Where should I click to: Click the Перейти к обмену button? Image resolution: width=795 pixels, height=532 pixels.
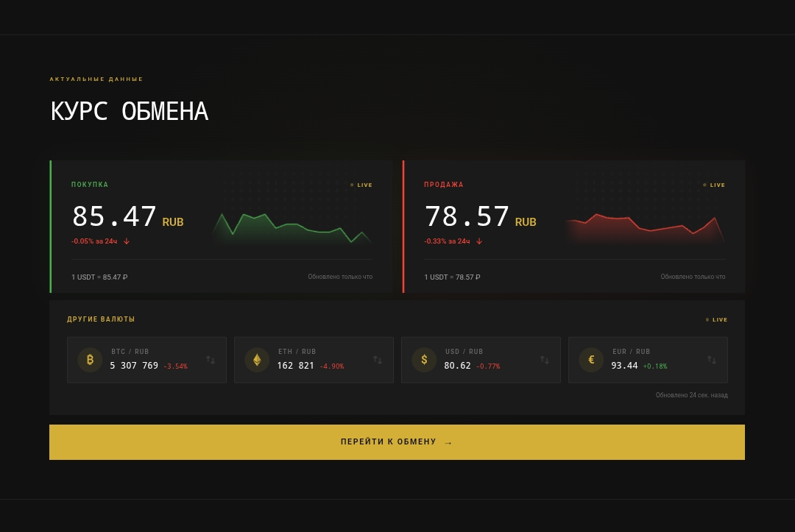tap(397, 442)
